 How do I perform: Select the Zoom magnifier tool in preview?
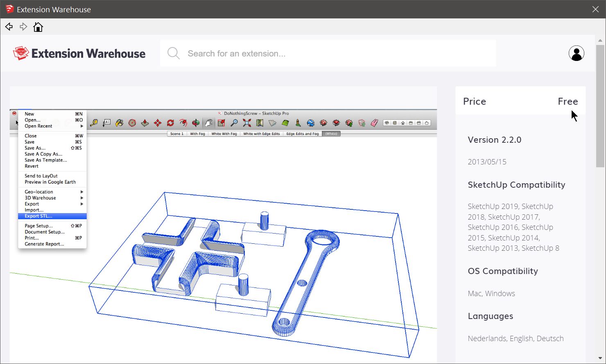pyautogui.click(x=234, y=123)
